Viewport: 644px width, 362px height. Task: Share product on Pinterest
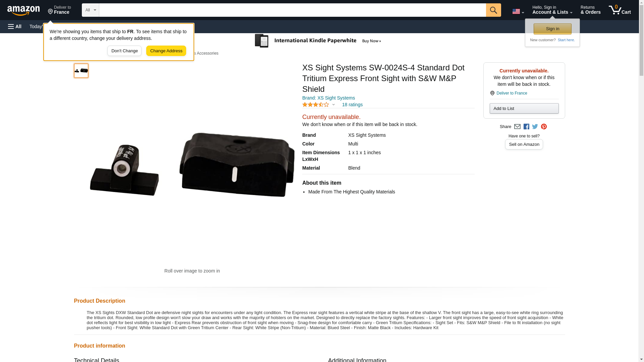(544, 127)
